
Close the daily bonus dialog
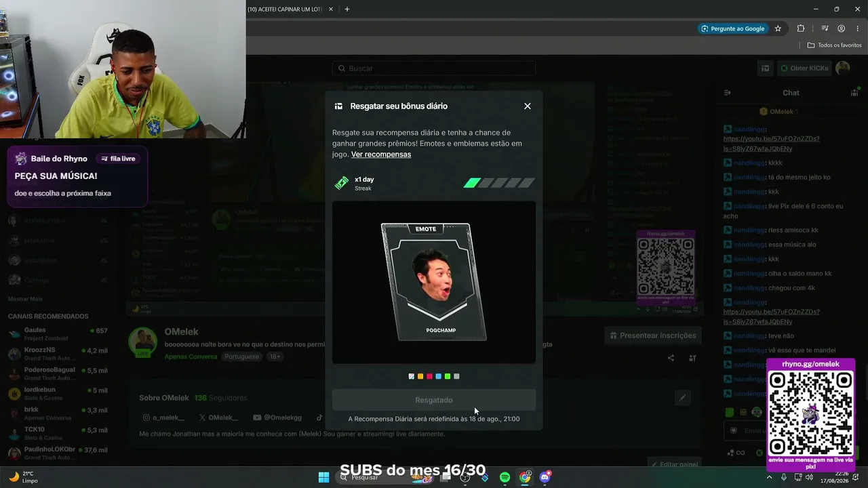[x=528, y=106]
